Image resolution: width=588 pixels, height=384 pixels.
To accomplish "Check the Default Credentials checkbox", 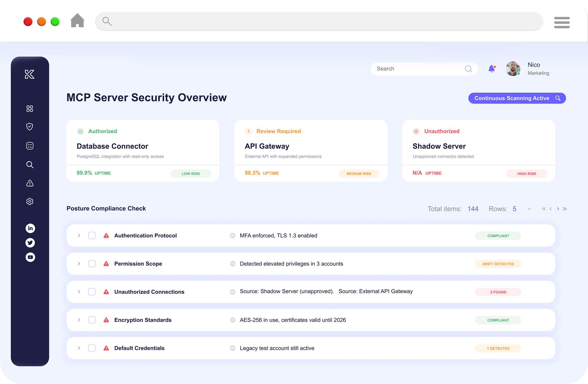I will 92,348.
